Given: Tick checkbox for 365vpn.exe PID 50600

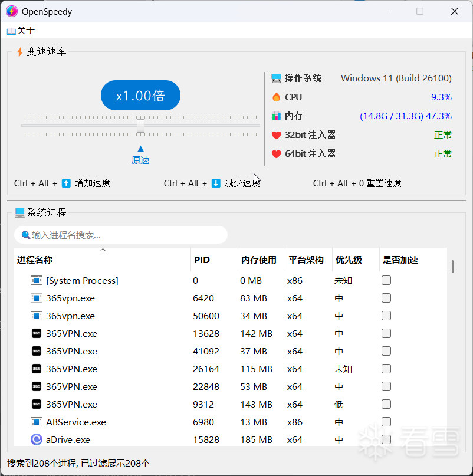Looking at the screenshot, I should coord(386,316).
